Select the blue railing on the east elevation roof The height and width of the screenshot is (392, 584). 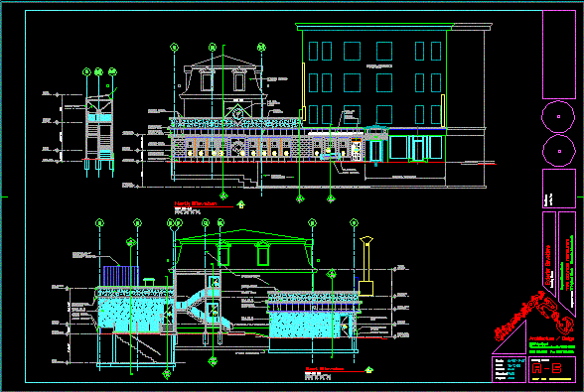(120, 276)
